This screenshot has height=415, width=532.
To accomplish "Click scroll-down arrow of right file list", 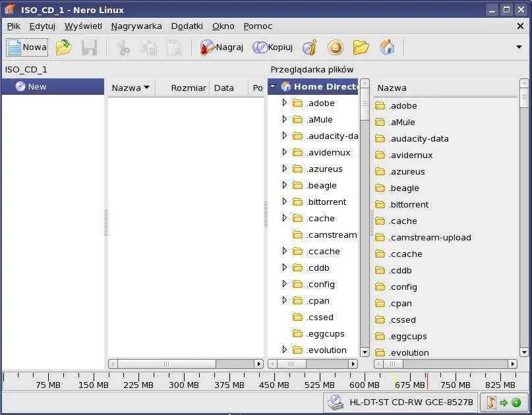I will pyautogui.click(x=524, y=352).
